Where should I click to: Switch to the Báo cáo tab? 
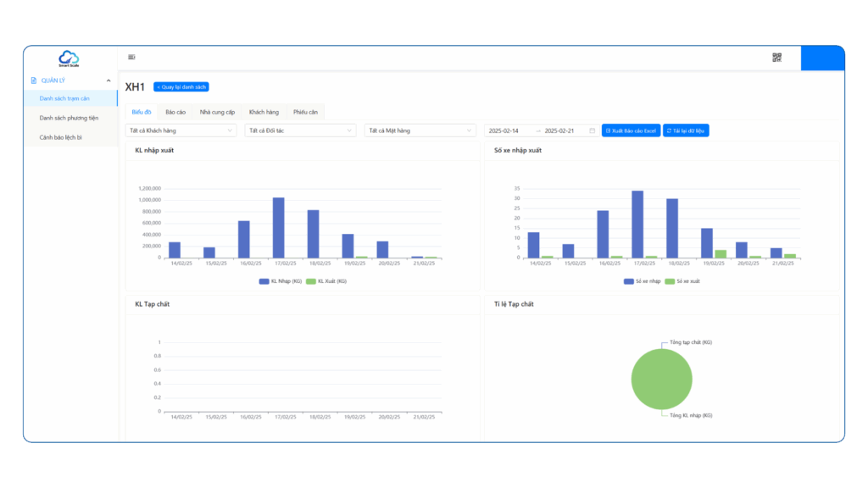(175, 113)
